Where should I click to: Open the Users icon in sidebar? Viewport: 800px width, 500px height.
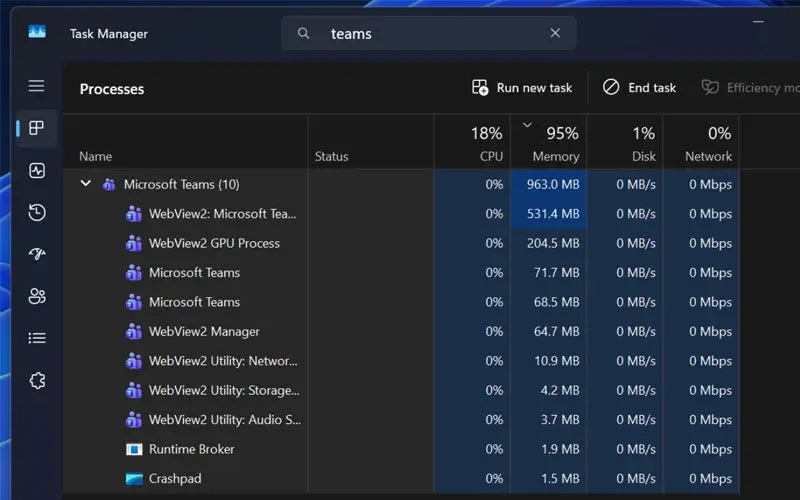[37, 296]
